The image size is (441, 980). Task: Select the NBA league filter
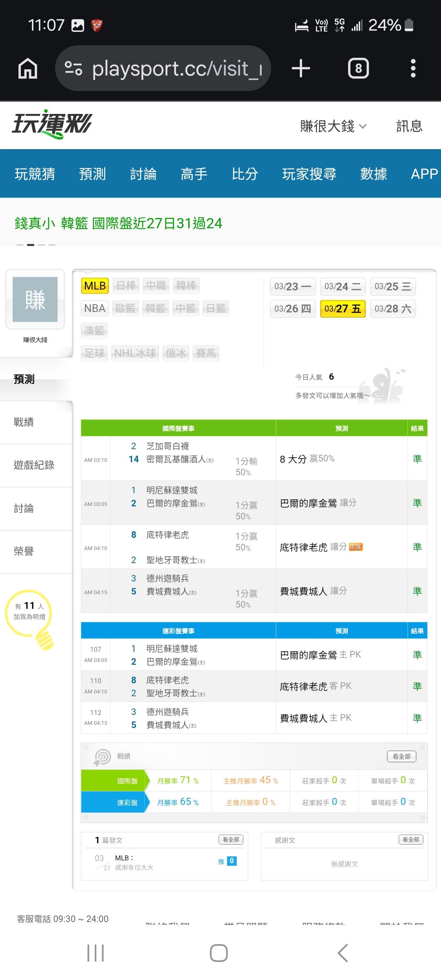point(95,308)
